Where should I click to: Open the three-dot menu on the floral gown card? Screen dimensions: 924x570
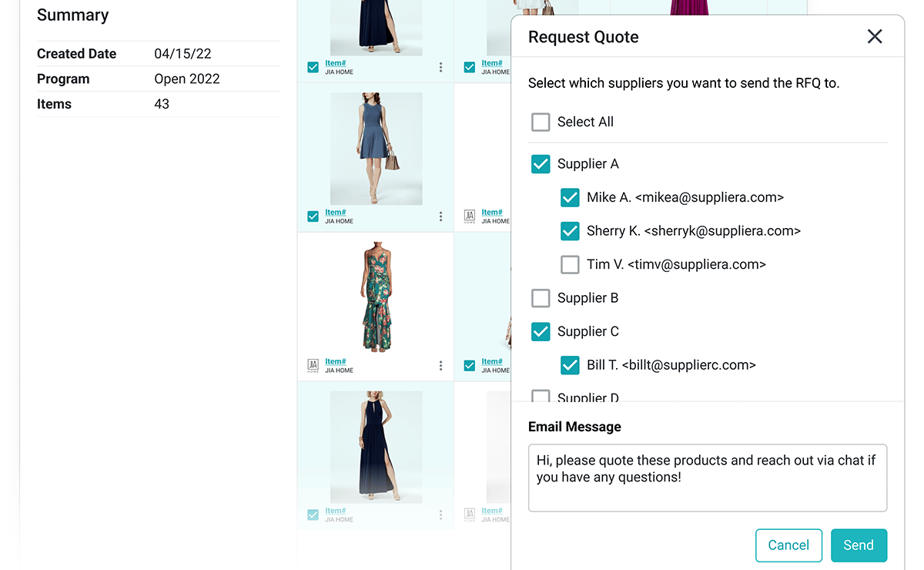coord(440,365)
